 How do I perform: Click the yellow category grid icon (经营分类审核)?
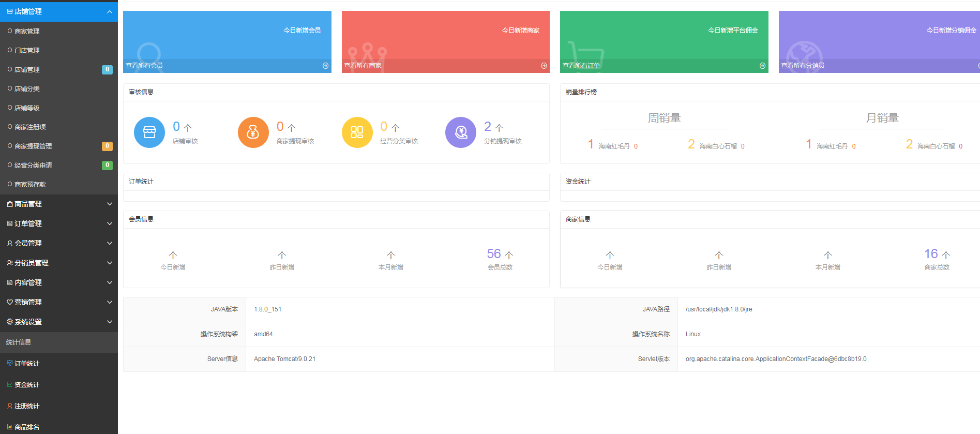[357, 132]
